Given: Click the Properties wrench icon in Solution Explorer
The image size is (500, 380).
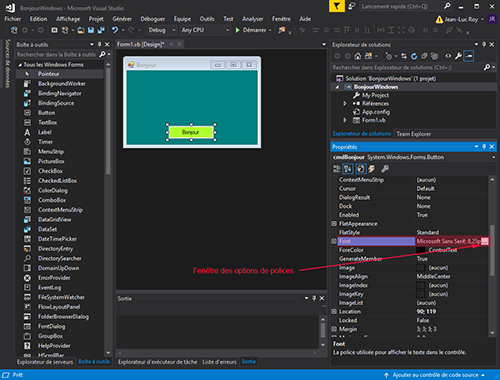Looking at the screenshot, I should (x=458, y=56).
